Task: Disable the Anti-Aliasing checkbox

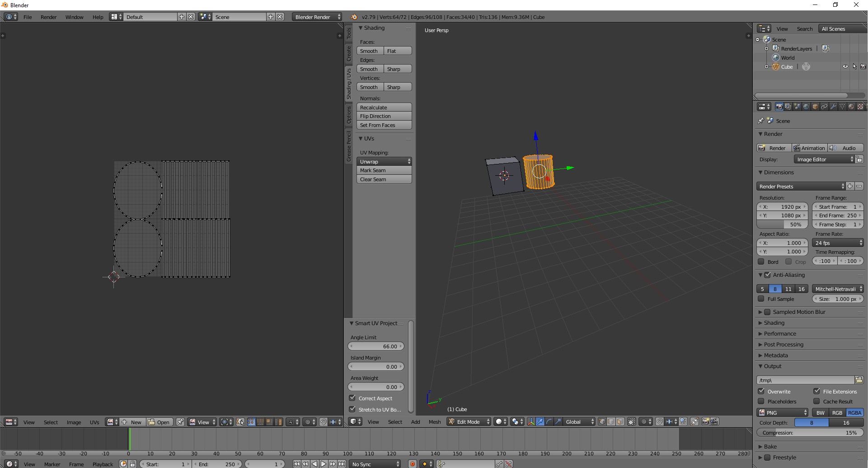Action: click(x=767, y=275)
